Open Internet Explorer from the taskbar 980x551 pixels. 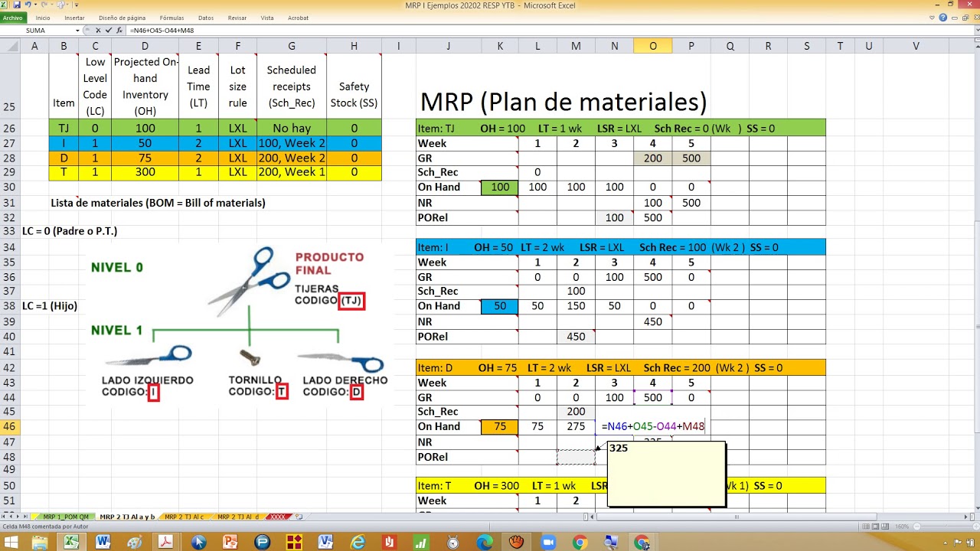[x=358, y=542]
